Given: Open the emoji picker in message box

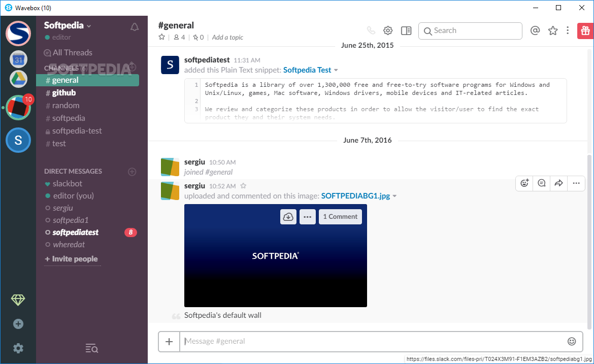Looking at the screenshot, I should (x=572, y=341).
